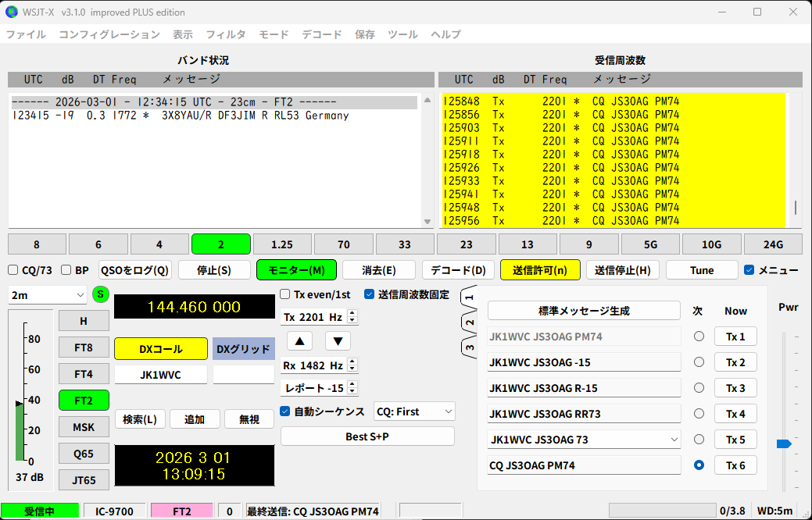Click the 送信停止(H) button
Viewport: 812px width, 520px height.
[x=622, y=270]
